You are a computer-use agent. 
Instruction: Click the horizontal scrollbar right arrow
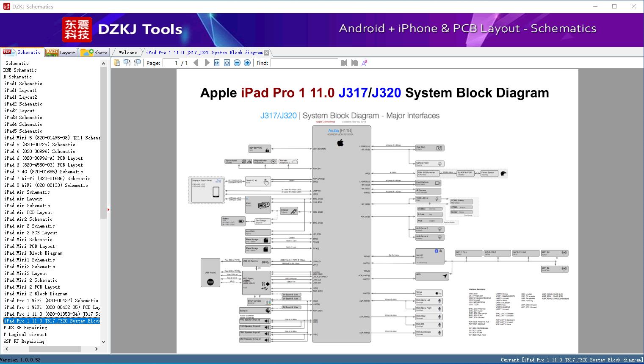coord(95,349)
